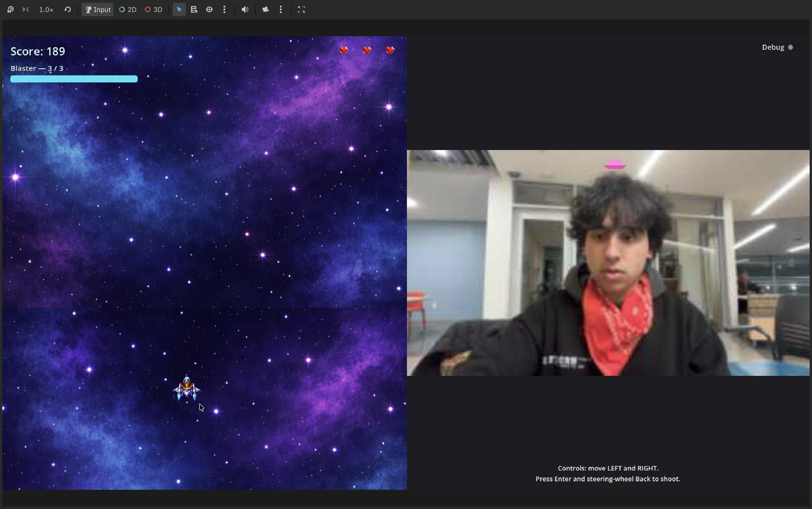812x509 pixels.
Task: Toggle fullscreen with the expand icon
Action: pos(301,9)
